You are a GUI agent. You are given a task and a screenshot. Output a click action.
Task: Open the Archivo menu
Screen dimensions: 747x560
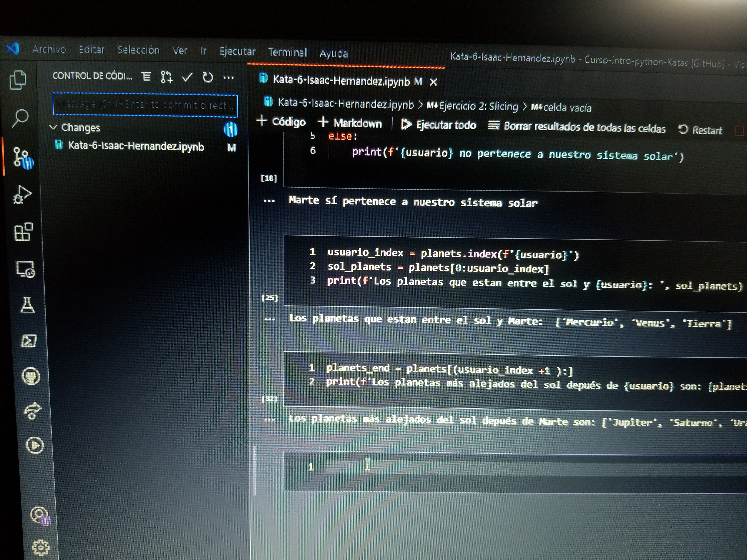(x=49, y=49)
